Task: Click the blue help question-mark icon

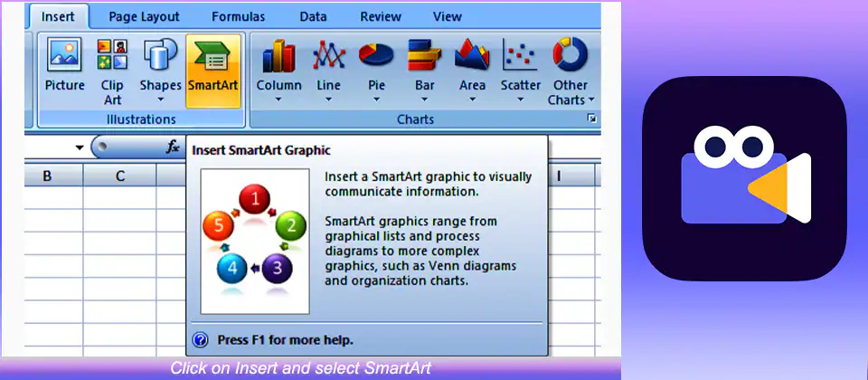Action: [200, 339]
